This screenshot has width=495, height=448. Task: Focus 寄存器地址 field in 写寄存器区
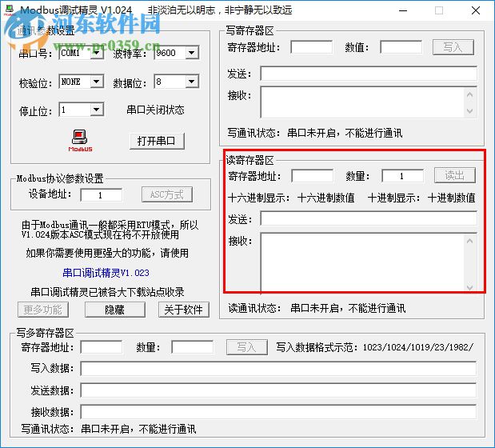pos(312,47)
